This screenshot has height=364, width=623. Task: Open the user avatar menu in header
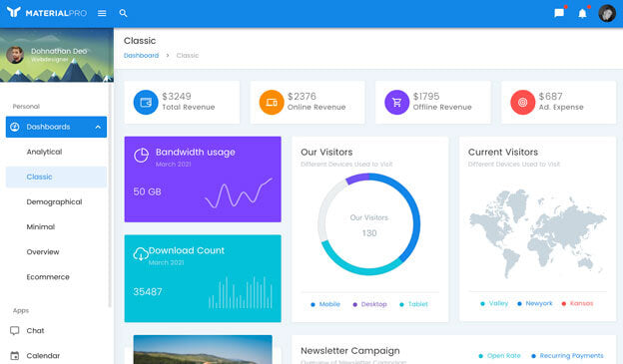point(607,13)
